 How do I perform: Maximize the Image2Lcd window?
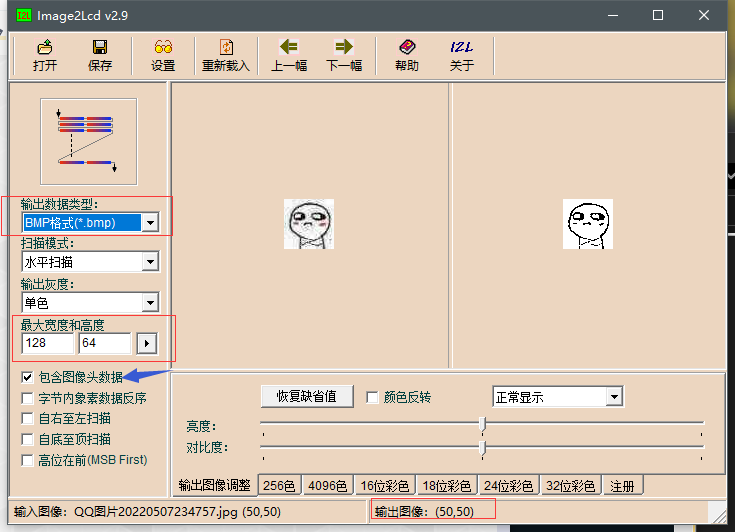(658, 15)
